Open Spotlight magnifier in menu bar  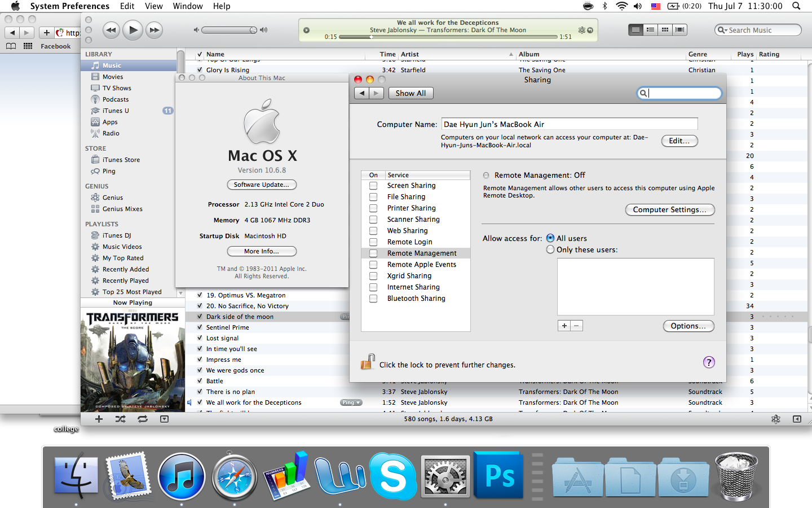tap(796, 6)
